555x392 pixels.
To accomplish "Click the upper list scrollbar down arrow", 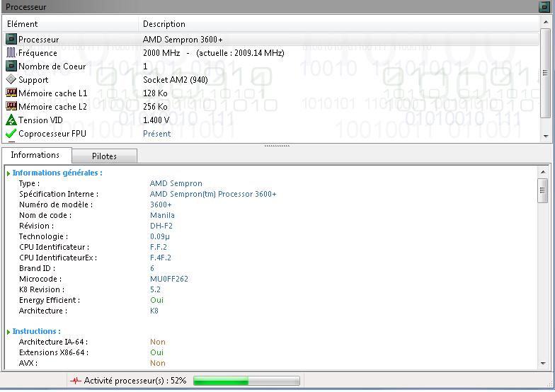I will coord(546,136).
